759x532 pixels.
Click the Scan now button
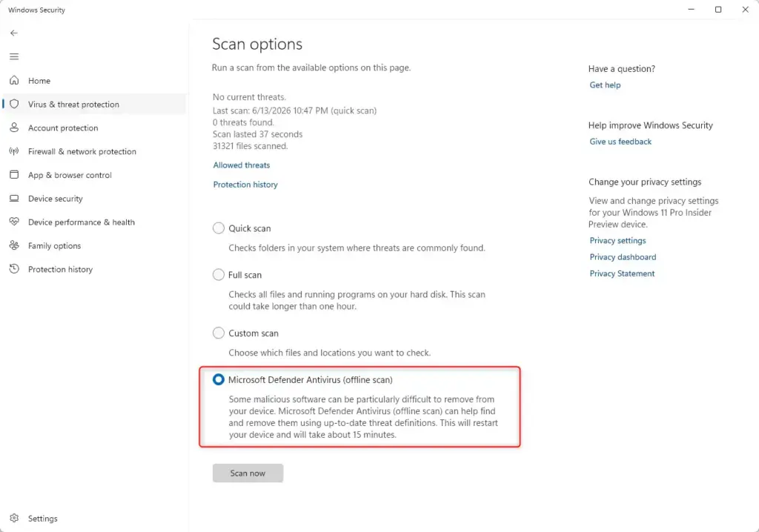click(248, 473)
